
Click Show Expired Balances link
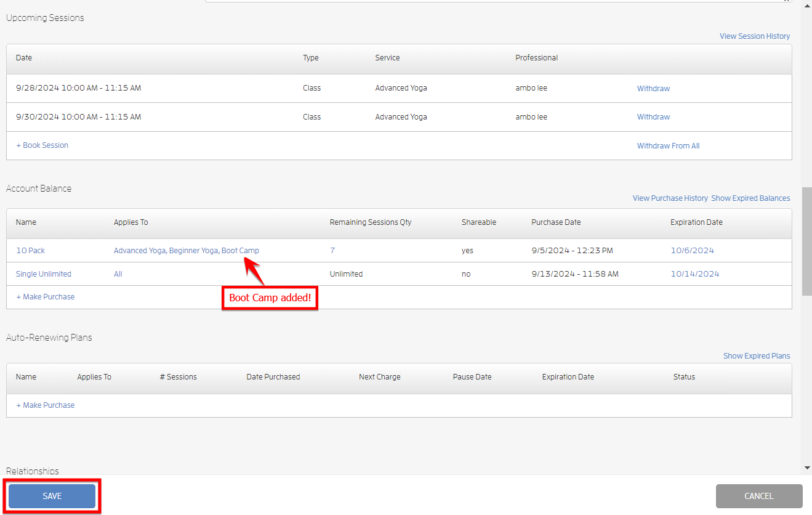click(750, 198)
